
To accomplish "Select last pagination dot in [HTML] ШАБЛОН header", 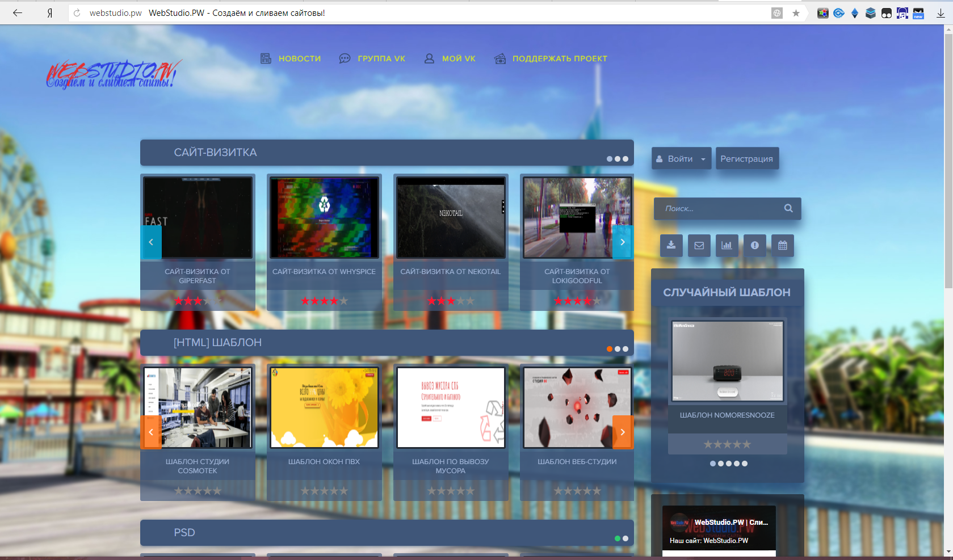I will [x=625, y=349].
